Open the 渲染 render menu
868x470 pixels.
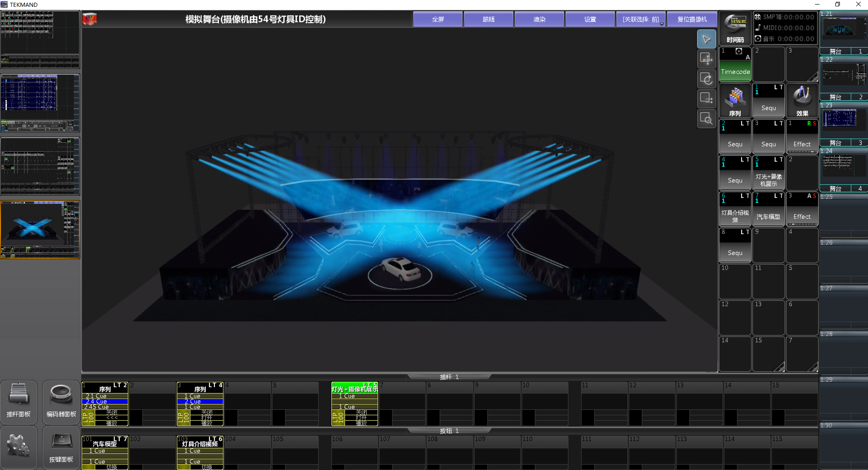click(x=539, y=19)
